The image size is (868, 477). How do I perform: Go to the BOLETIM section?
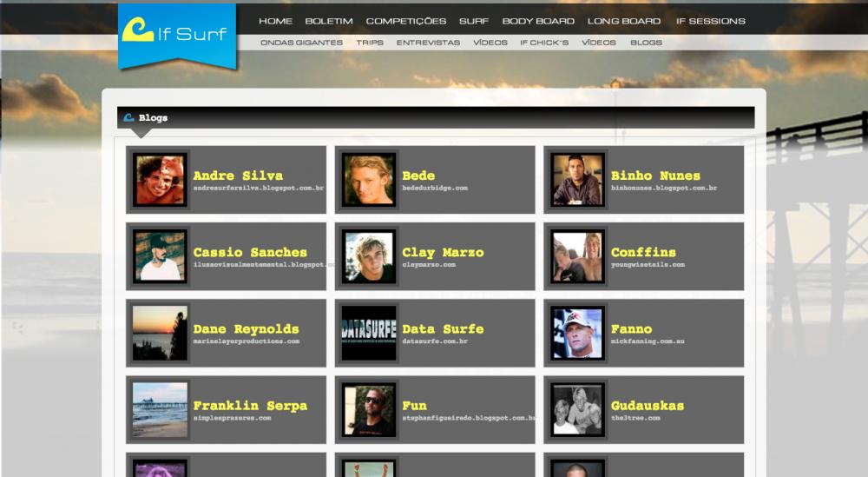329,21
